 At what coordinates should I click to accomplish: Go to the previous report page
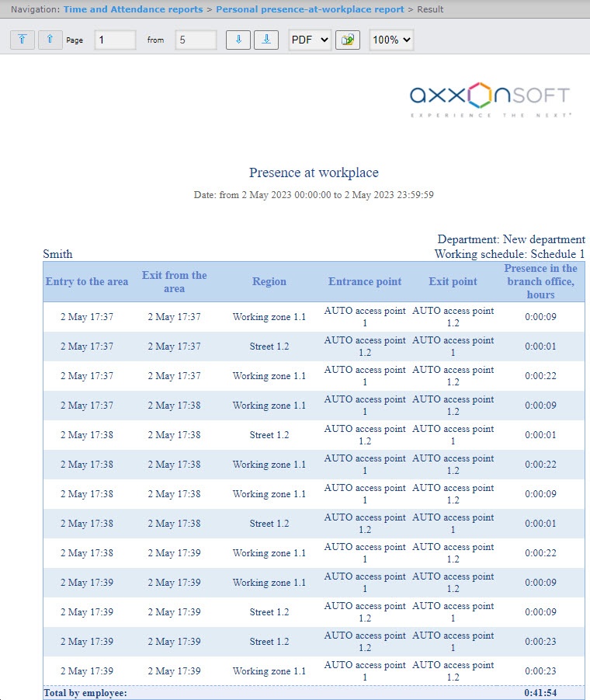click(x=50, y=40)
